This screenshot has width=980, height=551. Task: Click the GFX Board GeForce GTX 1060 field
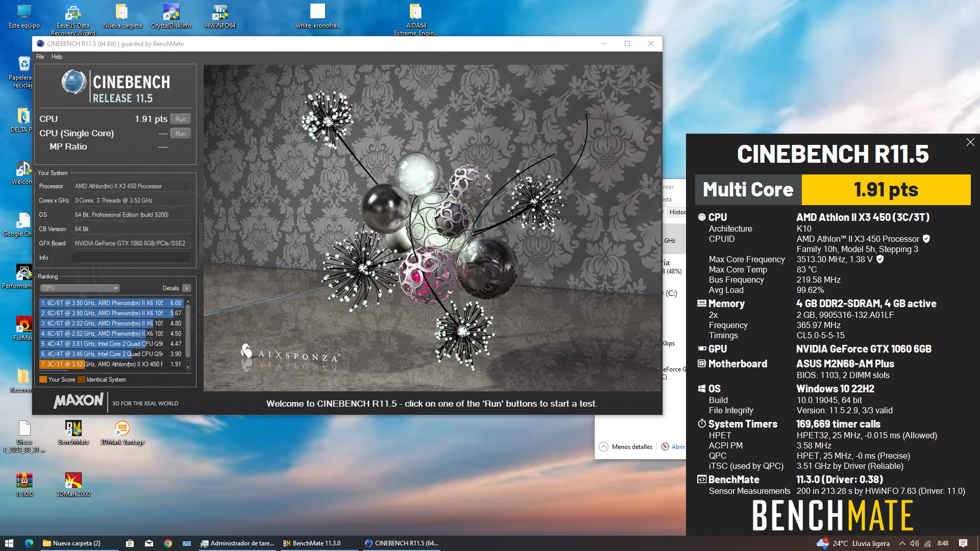(x=131, y=243)
